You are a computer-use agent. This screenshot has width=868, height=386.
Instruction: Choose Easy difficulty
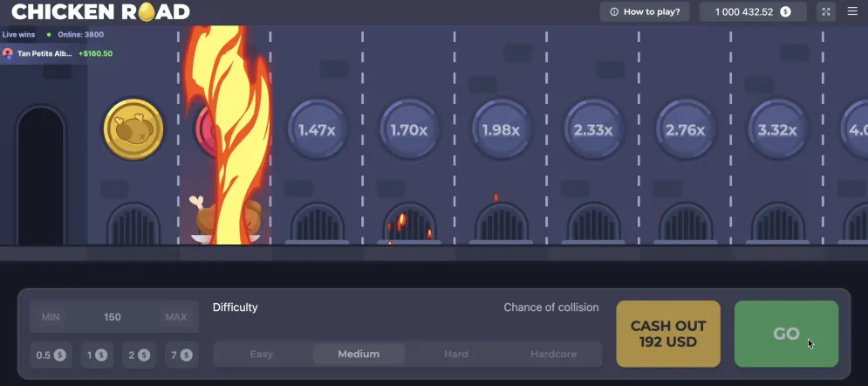[261, 354]
